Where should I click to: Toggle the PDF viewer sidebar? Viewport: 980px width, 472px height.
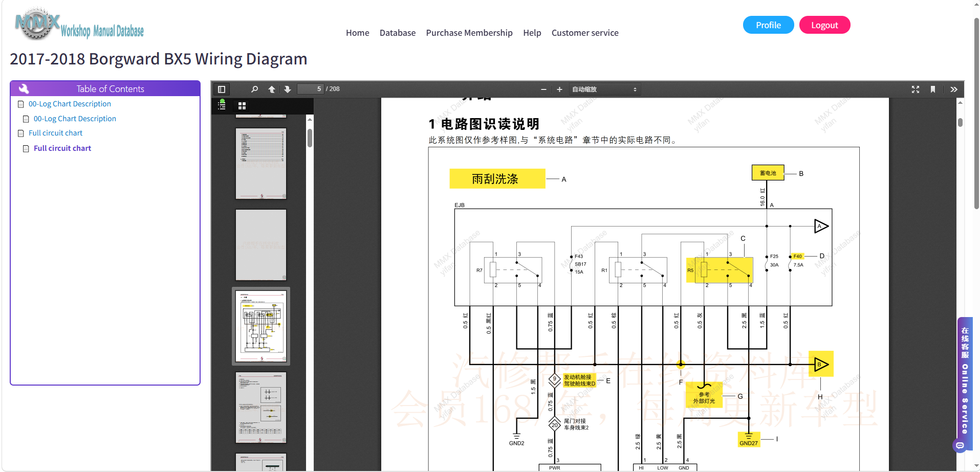click(222, 89)
